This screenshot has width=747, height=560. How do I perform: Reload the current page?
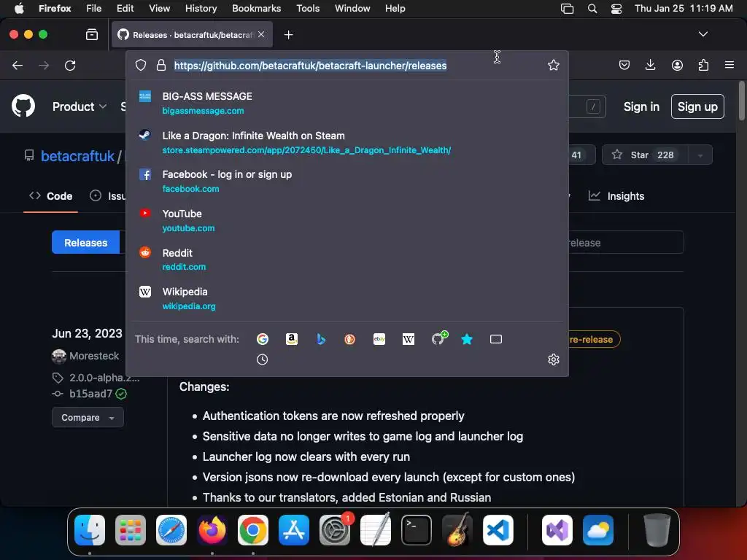click(70, 65)
